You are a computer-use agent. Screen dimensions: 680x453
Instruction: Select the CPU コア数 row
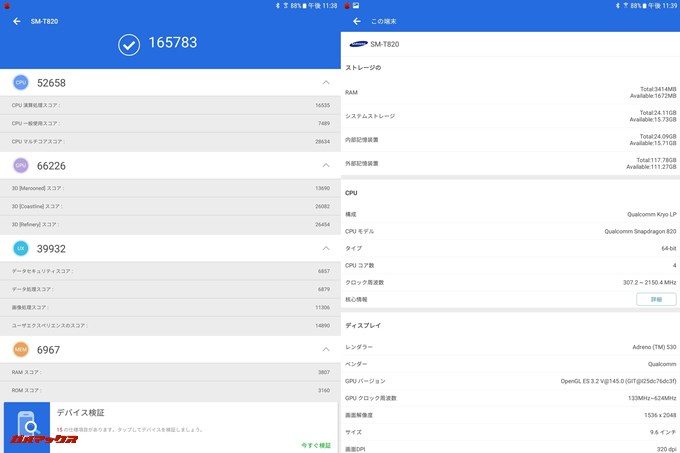pyautogui.click(x=510, y=265)
